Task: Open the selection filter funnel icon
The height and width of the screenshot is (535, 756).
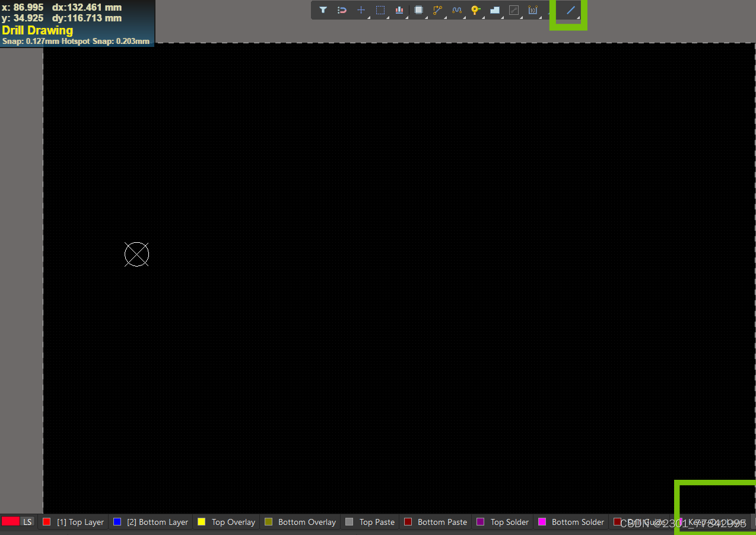Action: [x=323, y=10]
